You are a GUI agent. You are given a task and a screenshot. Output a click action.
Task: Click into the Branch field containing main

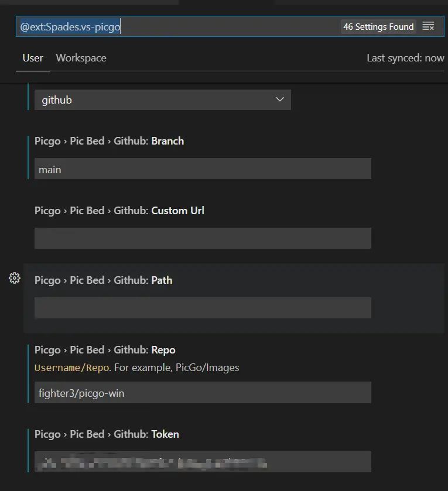pyautogui.click(x=203, y=169)
